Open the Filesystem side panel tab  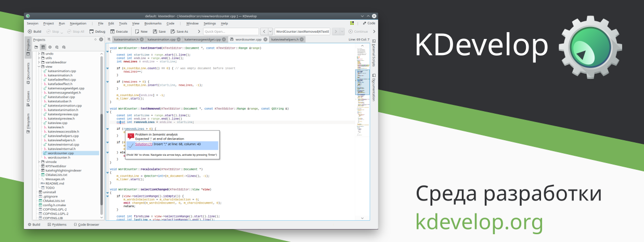click(28, 124)
